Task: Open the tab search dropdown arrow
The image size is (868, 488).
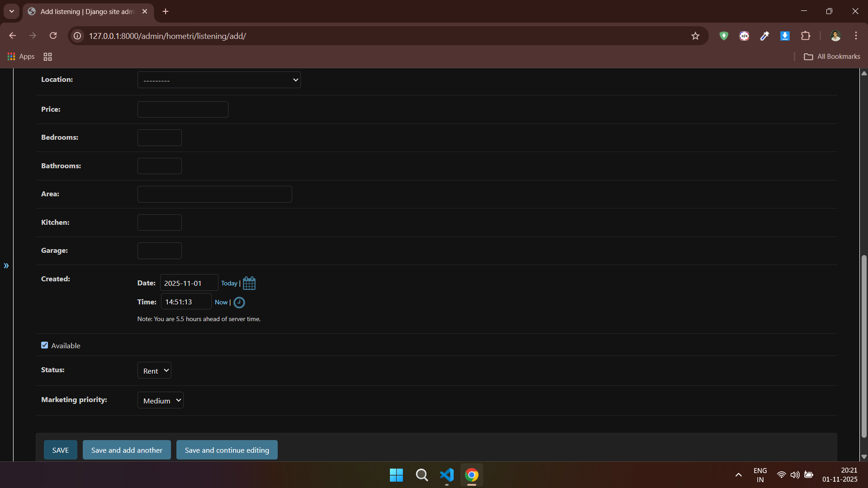Action: [12, 11]
